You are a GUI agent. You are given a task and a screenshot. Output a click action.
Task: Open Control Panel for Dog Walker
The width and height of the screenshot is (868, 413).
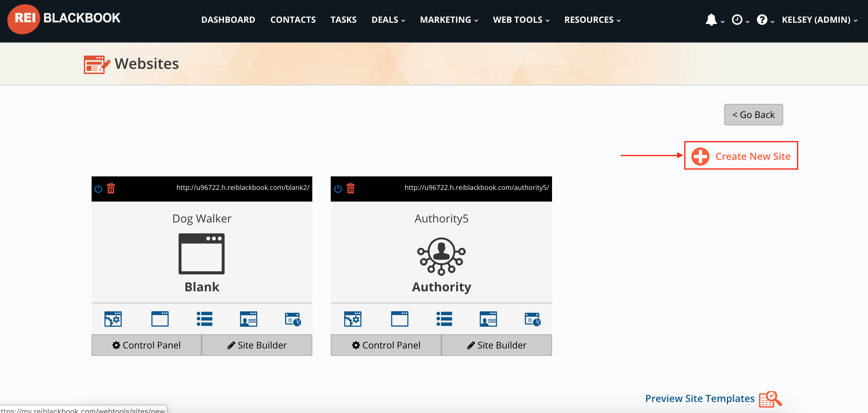[147, 345]
